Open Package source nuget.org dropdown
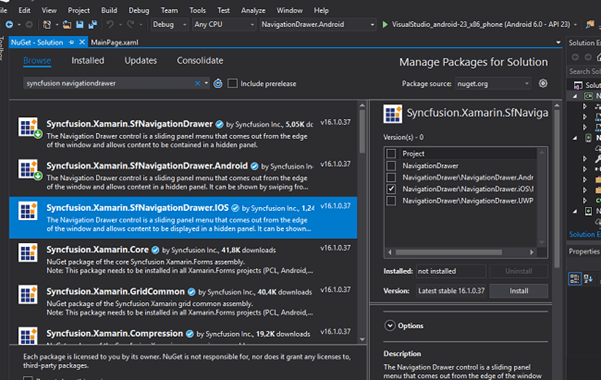The height and width of the screenshot is (380, 601). pyautogui.click(x=493, y=83)
